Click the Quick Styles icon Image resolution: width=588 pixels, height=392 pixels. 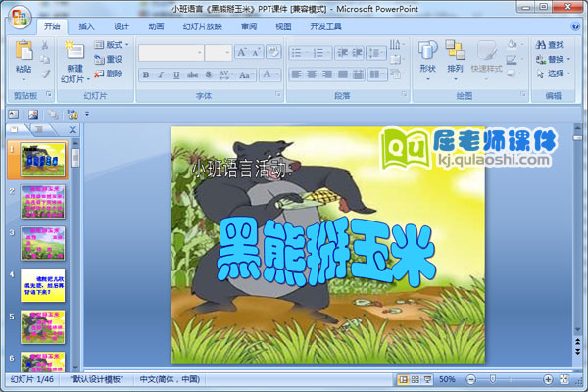point(487,51)
